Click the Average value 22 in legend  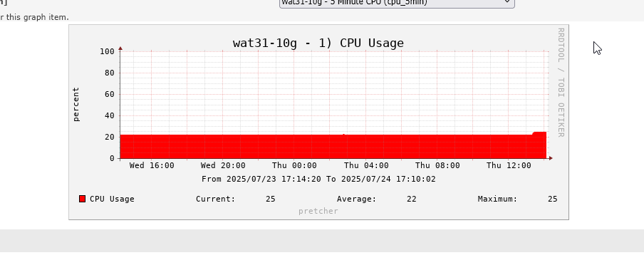pos(412,199)
